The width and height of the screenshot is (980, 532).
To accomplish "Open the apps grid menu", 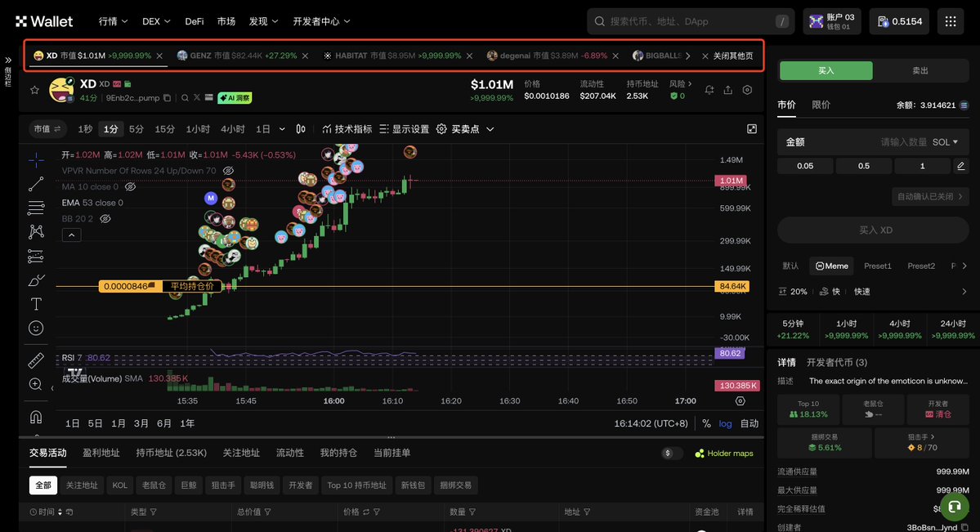I will (x=951, y=21).
